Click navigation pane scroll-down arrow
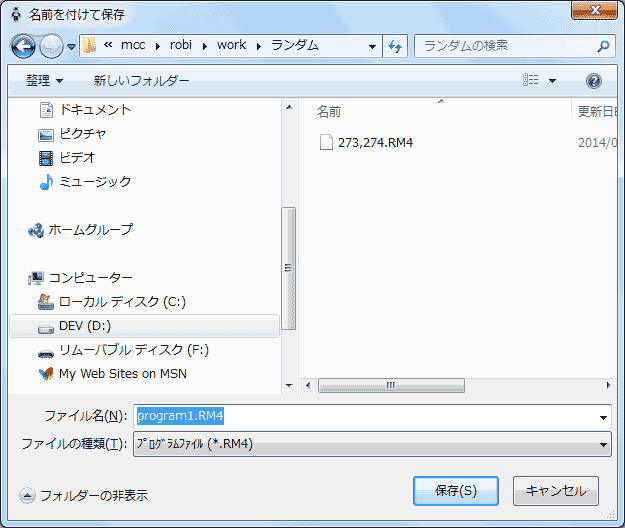 [289, 385]
